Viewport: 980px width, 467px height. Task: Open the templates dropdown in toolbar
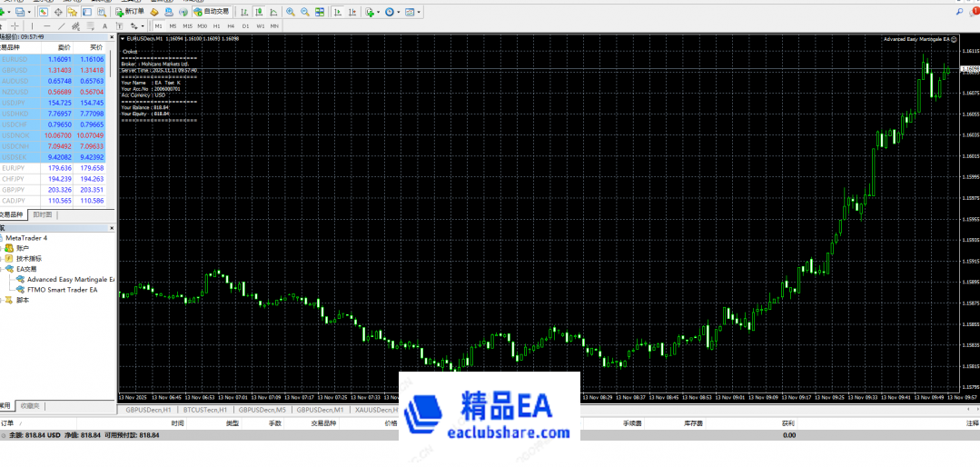pos(413,12)
